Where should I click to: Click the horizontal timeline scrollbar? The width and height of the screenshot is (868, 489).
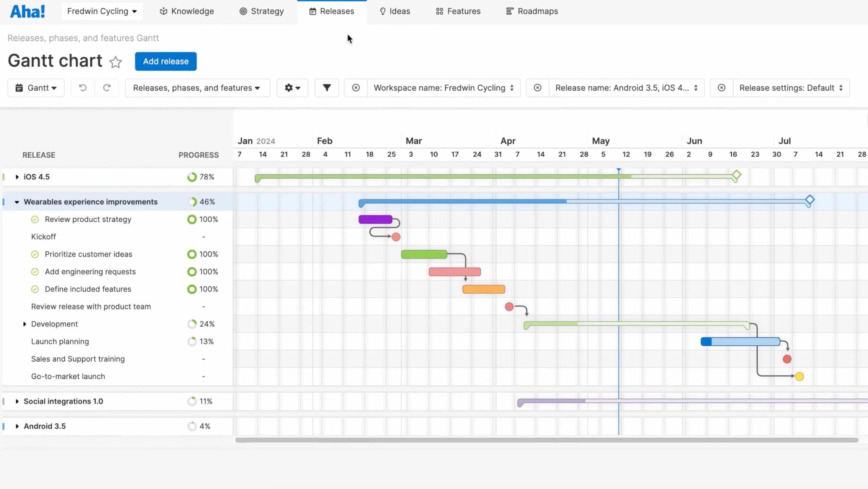(546, 440)
